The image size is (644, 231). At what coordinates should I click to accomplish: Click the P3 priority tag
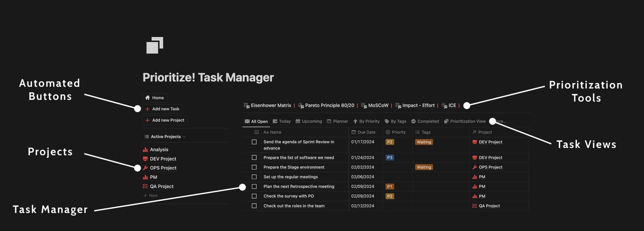click(x=389, y=158)
